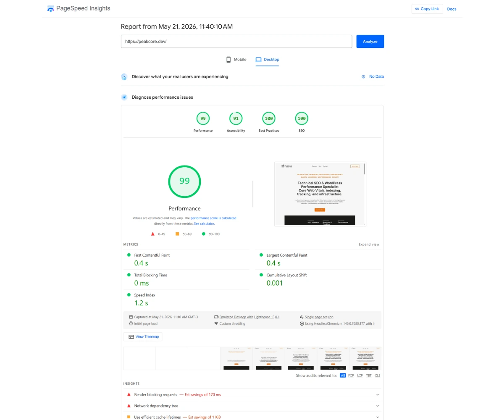This screenshot has width=504, height=420.
Task: Expand Use efficient cache lifetimes chevron
Action: pyautogui.click(x=378, y=417)
